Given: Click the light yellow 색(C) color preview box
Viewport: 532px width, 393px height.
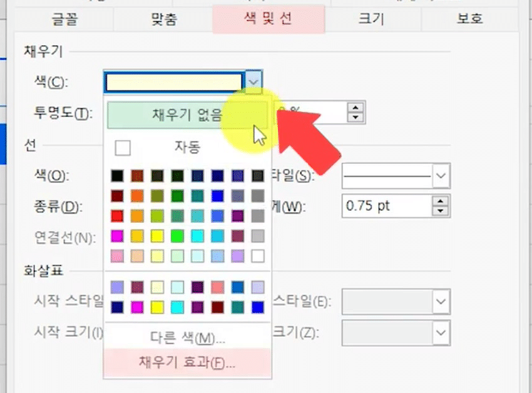Looking at the screenshot, I should 174,82.
